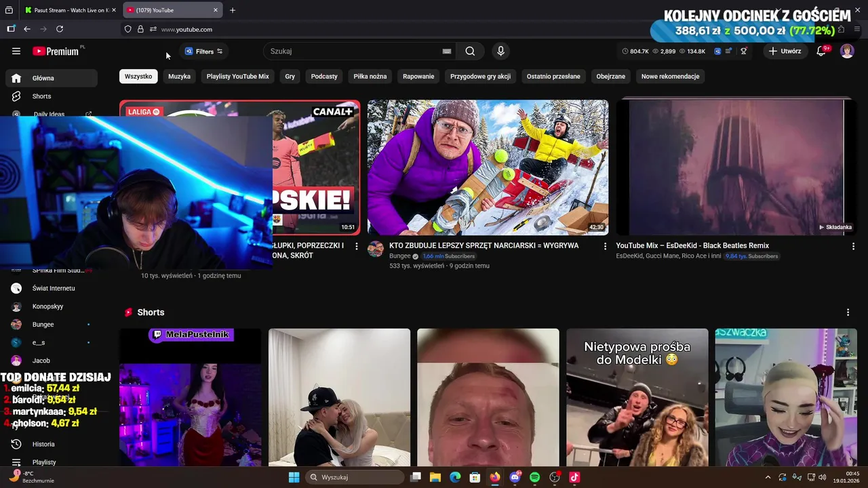
Task: Open Windows Start button
Action: (x=294, y=477)
